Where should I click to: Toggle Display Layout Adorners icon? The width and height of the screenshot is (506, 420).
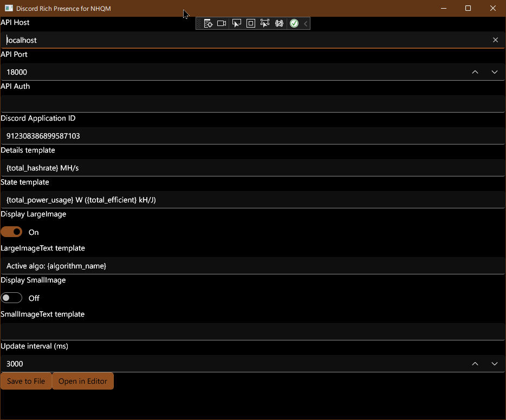point(251,23)
